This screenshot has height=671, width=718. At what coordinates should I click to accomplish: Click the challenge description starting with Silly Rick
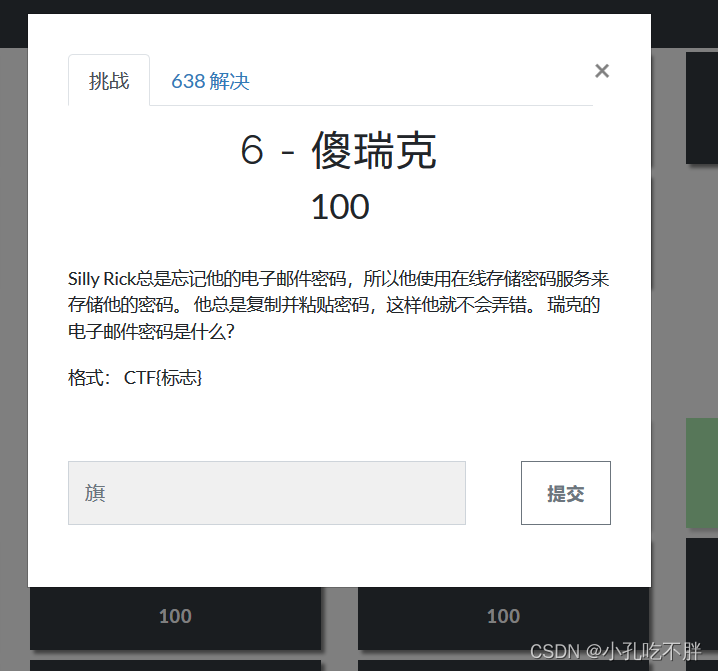click(338, 305)
